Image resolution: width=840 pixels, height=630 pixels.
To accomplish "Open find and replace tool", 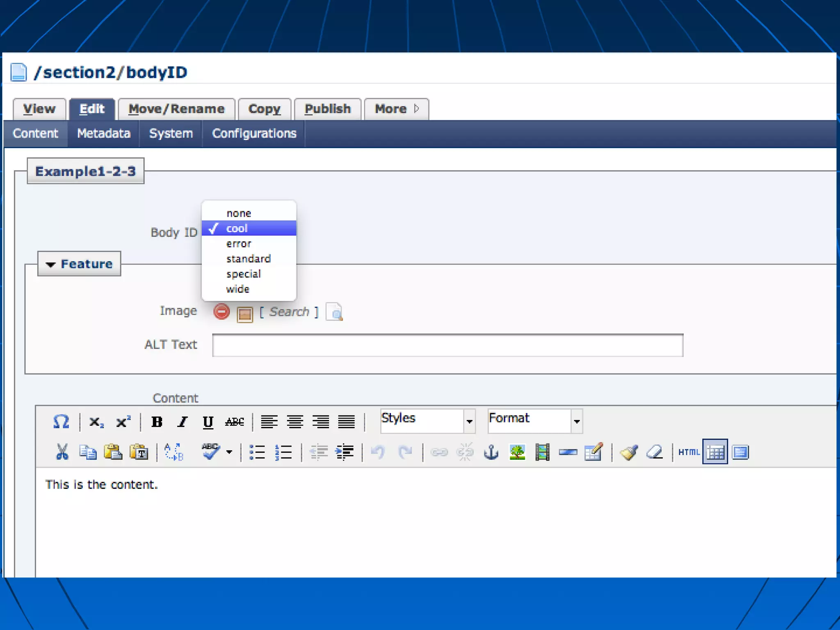I will (x=174, y=452).
